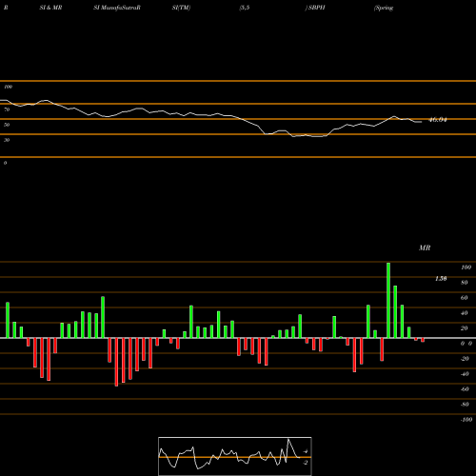Image resolution: width=476 pixels, height=476 pixels.
Task: Click the MR axis label -60
Action: click(x=465, y=389)
